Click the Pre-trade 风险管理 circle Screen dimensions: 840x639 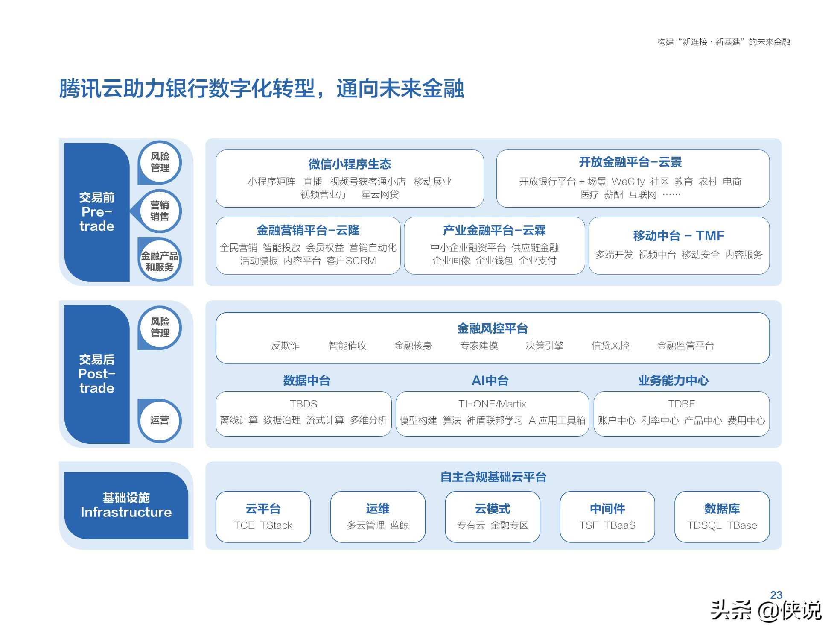point(160,162)
